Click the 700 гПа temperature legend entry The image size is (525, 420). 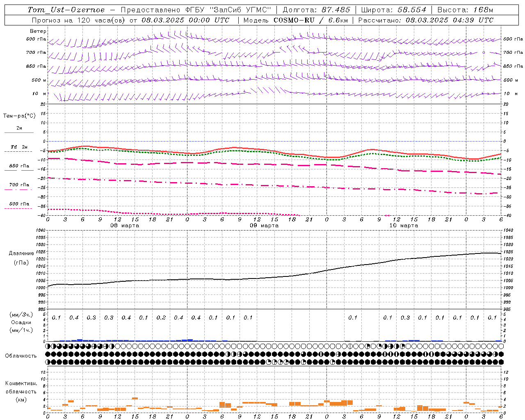click(x=19, y=185)
